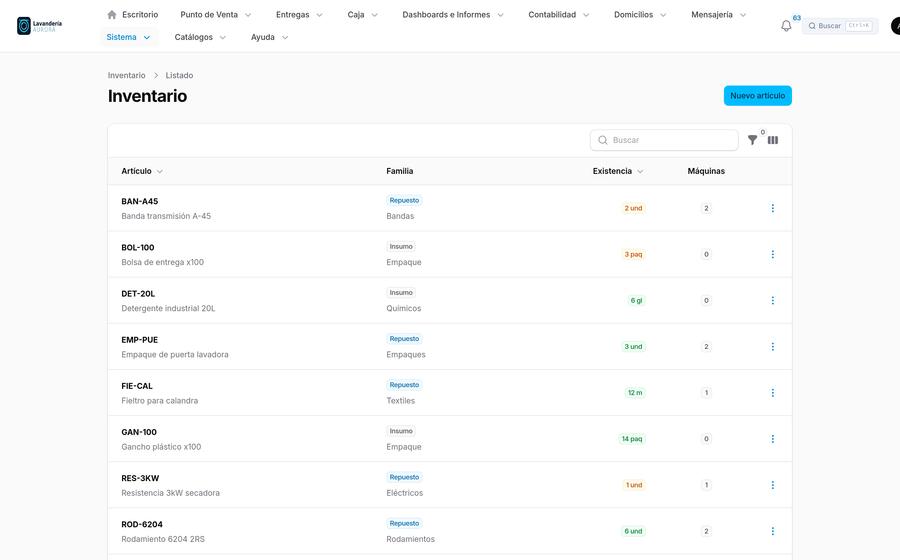Viewport: 900px width, 560px height.
Task: Open the Ayuda menu
Action: tap(269, 37)
